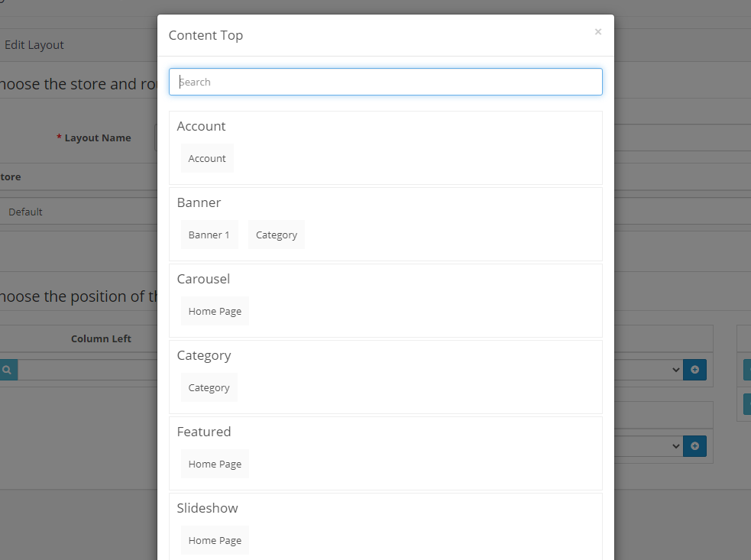Open the upper module dropdown arrow
751x560 pixels.
point(675,370)
